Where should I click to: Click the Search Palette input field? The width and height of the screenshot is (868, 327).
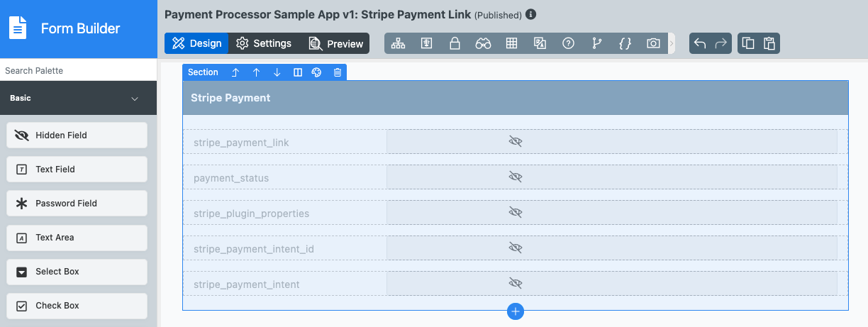[78, 70]
